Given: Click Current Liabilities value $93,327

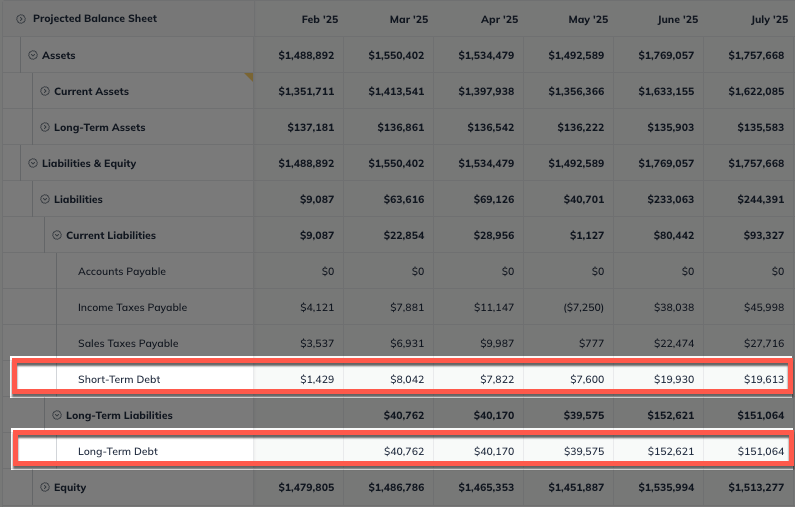Looking at the screenshot, I should pos(764,235).
